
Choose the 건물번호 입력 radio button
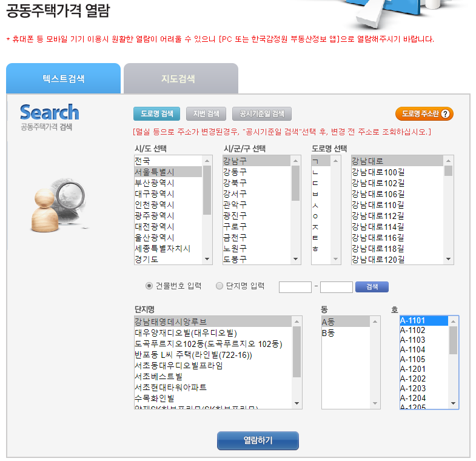click(x=149, y=286)
